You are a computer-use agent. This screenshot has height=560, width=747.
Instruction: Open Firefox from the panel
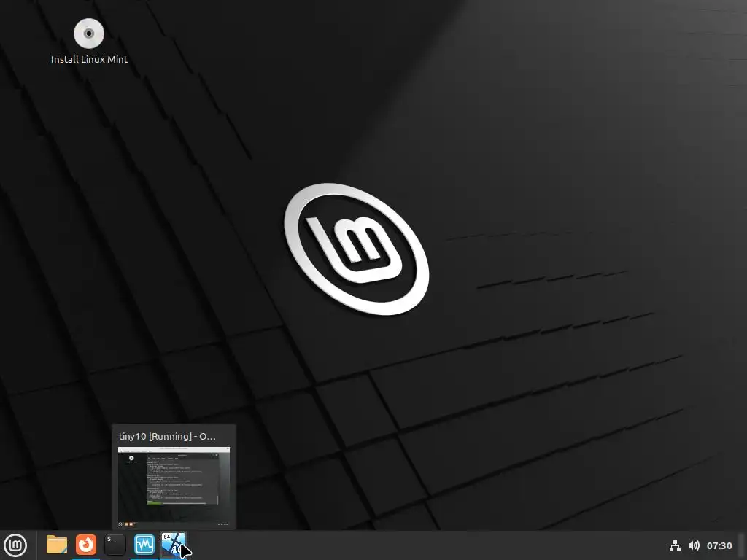86,545
